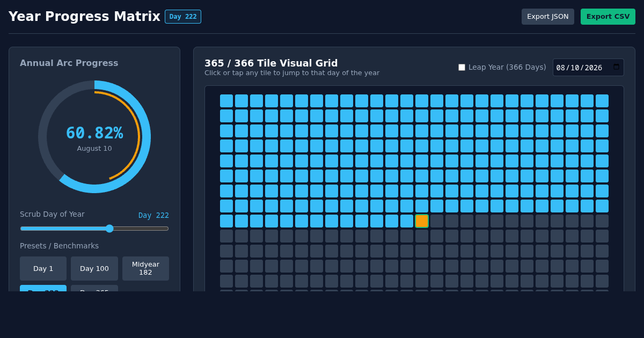
Task: Select the gray tile right after orange tile
Action: click(x=437, y=221)
